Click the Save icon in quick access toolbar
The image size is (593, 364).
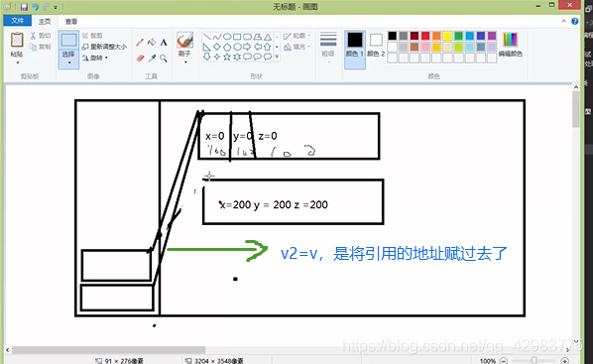[24, 7]
